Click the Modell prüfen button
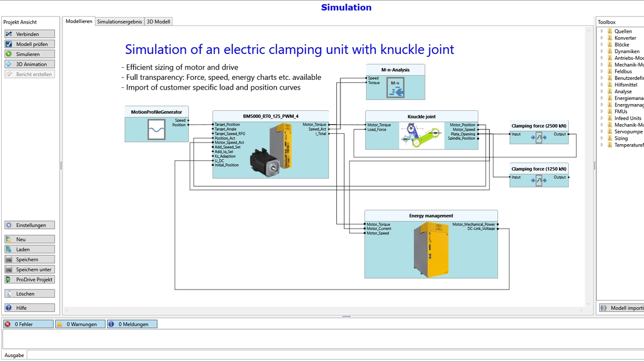Screen dimensions: 644x362 tap(29, 44)
